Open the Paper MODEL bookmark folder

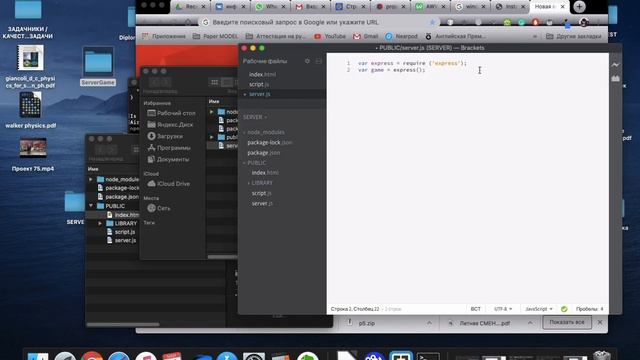pos(215,36)
